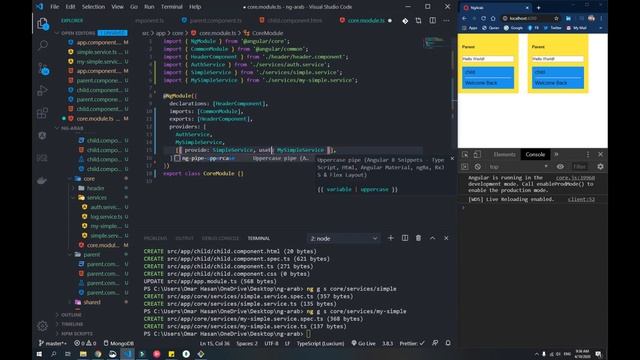Click Prettier in the status bar
Image resolution: width=640 pixels, height=360 pixels.
(412, 343)
